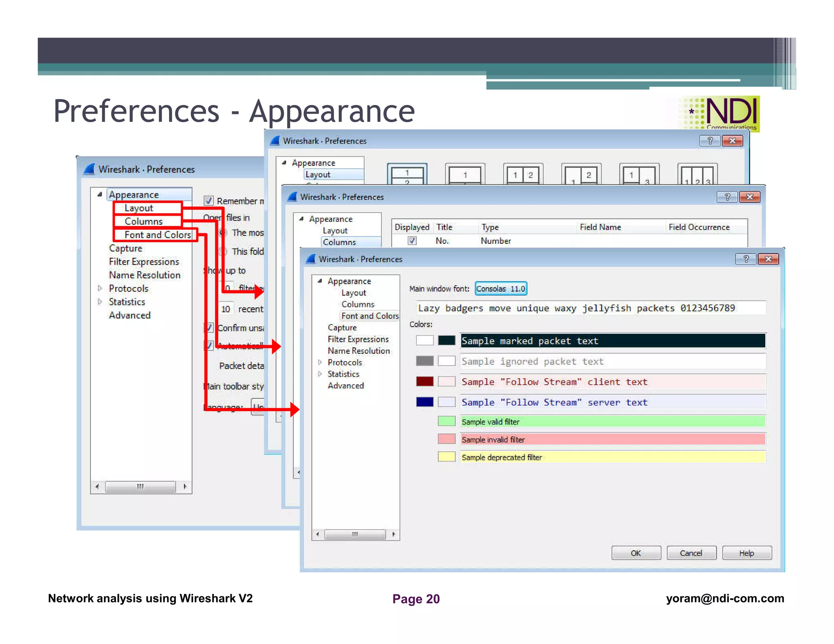Close the Columns preferences window
Image resolution: width=834 pixels, height=644 pixels.
750,197
